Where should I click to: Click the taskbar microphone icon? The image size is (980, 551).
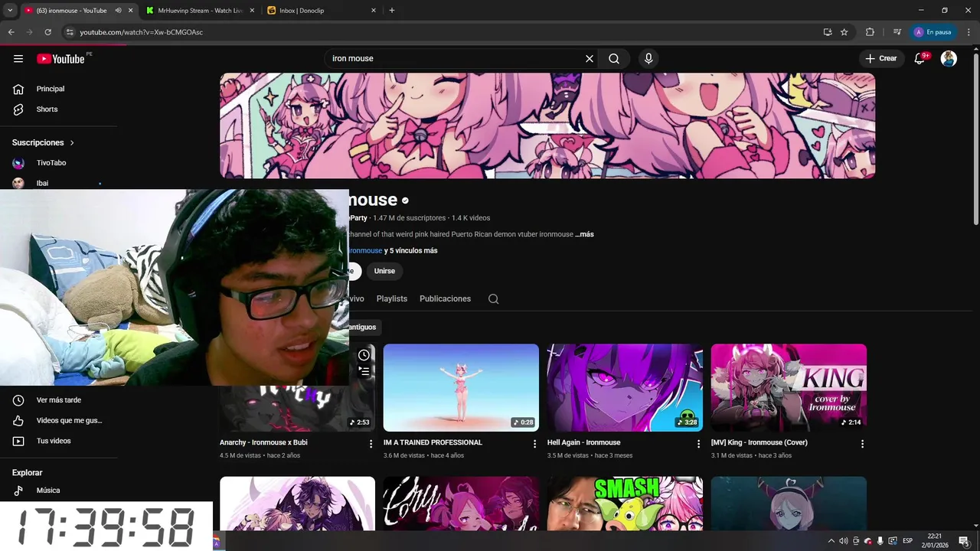pos(880,541)
